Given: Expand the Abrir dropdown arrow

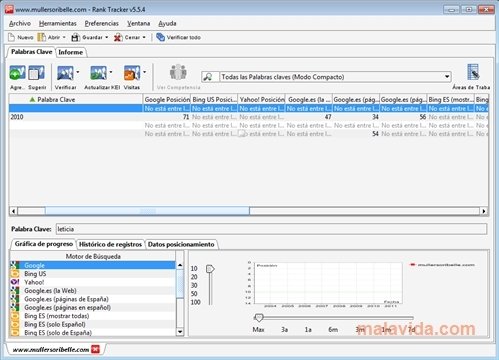Looking at the screenshot, I should [64, 37].
